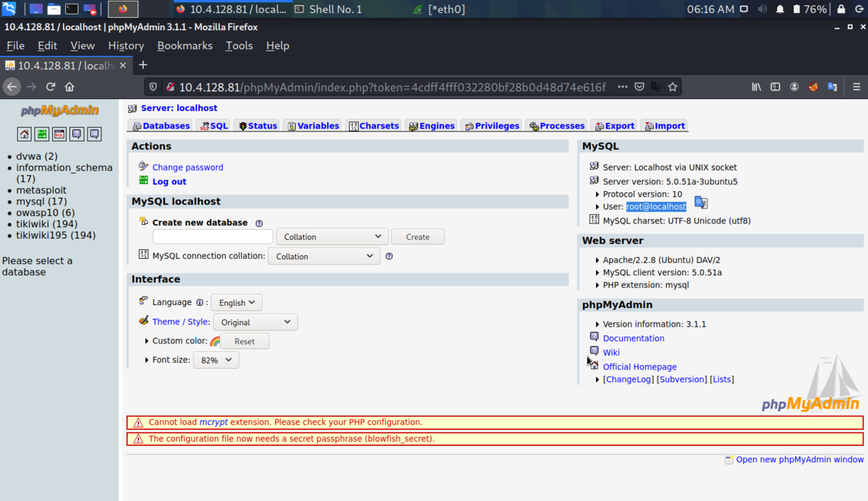868x501 pixels.
Task: Launch the terminal icon in the taskbar
Action: [x=72, y=9]
